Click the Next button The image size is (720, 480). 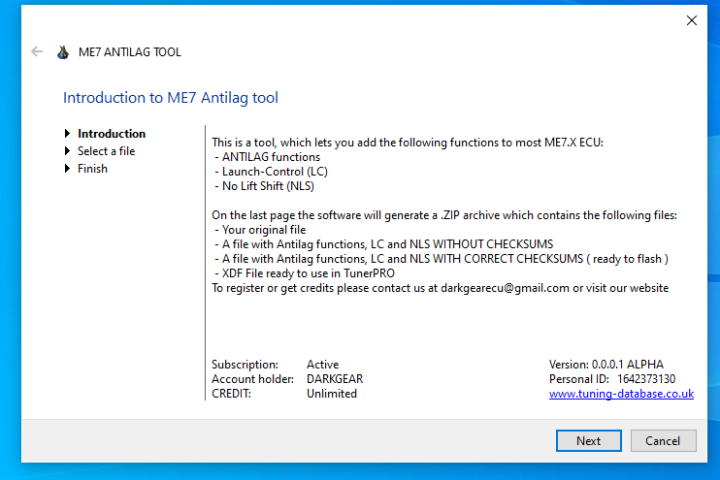589,441
